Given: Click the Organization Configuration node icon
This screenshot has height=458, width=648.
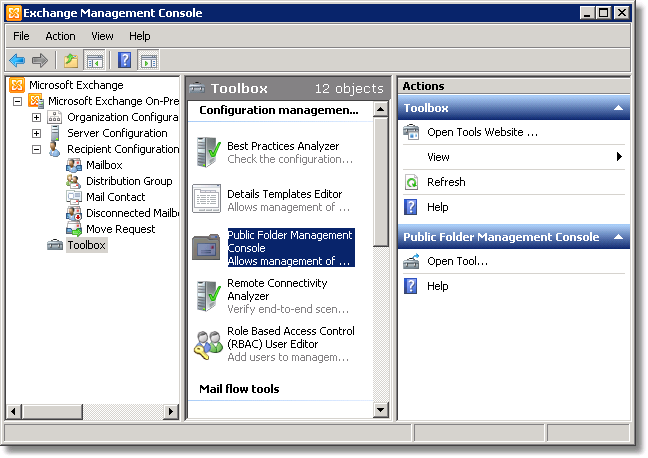Looking at the screenshot, I should [x=54, y=117].
